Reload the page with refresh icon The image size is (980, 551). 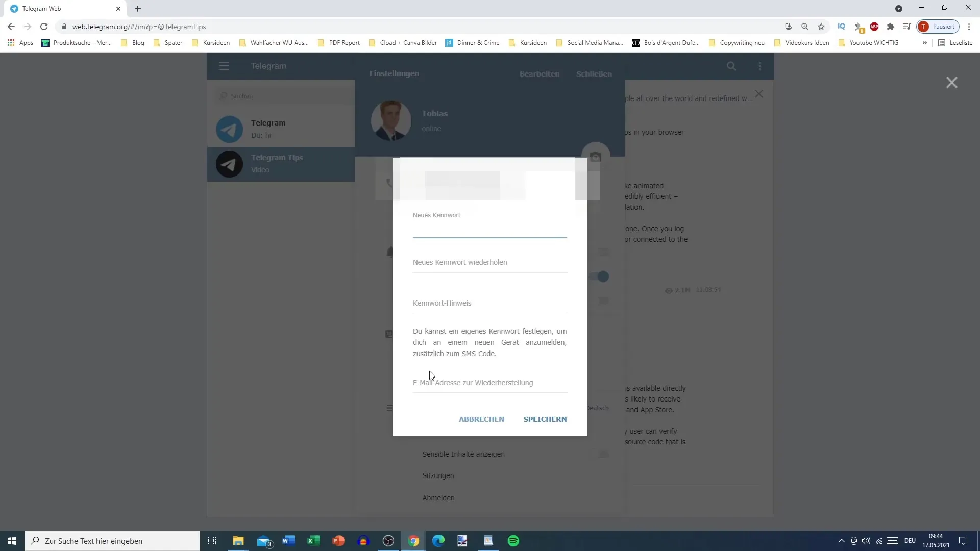tap(44, 27)
